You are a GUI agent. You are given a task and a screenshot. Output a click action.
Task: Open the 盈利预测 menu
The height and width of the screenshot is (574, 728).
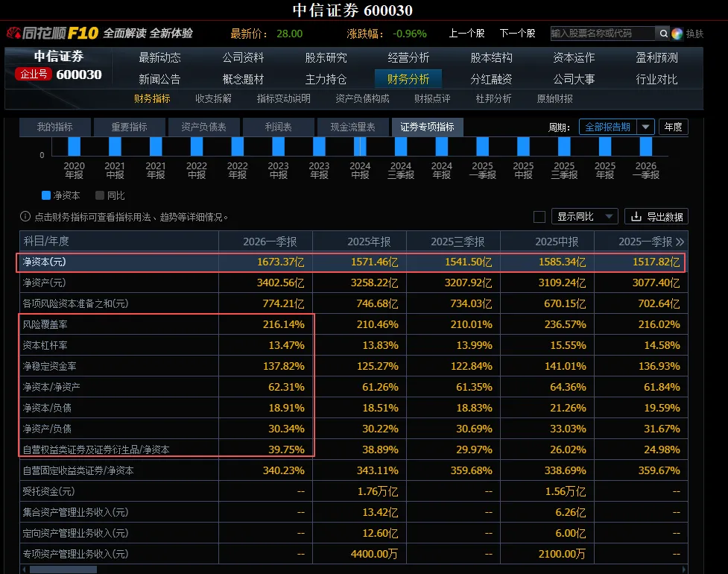[x=657, y=57]
